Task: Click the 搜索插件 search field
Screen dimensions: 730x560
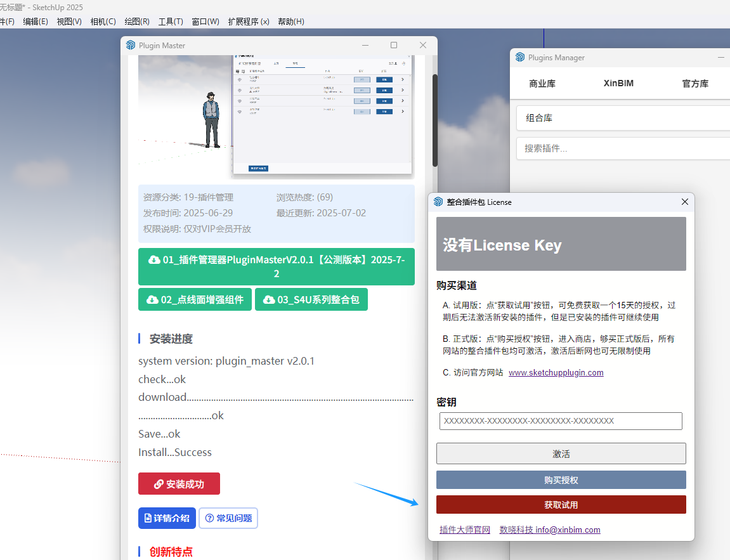Action: click(x=622, y=148)
